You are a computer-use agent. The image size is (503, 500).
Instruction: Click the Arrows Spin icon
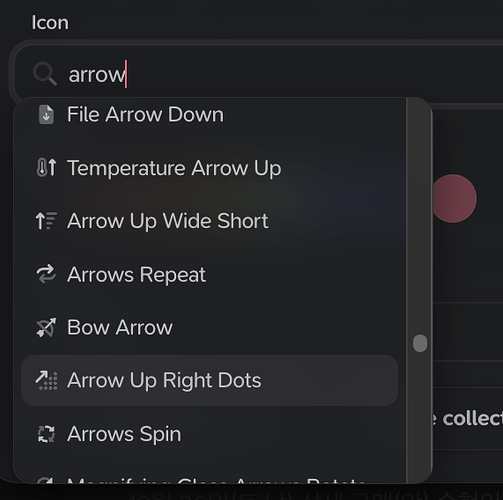pos(46,434)
